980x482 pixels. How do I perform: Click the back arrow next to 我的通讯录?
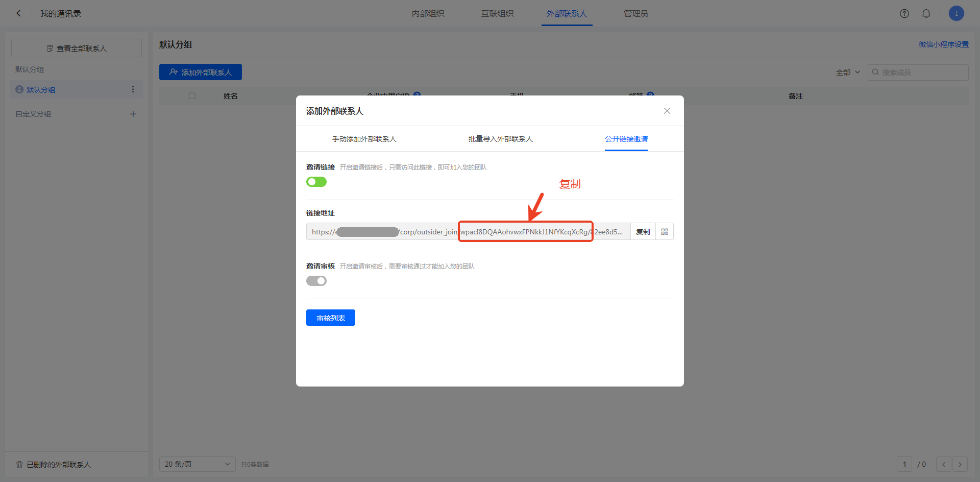(19, 13)
